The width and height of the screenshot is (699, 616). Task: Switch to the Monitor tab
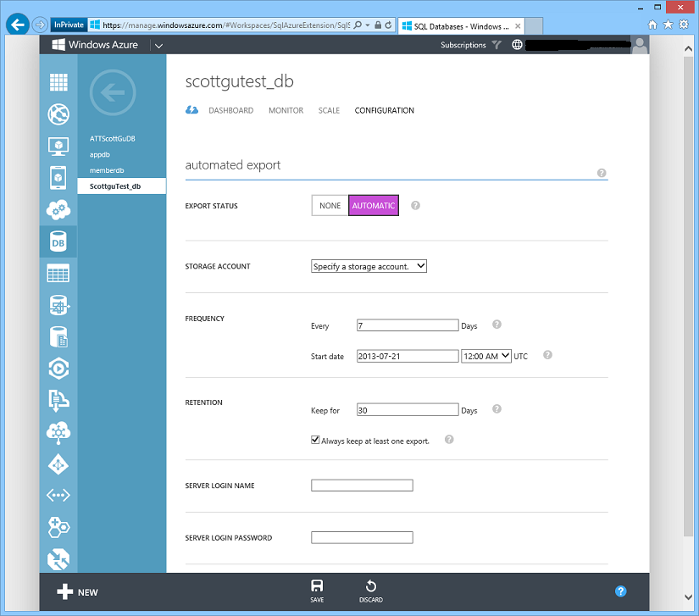(286, 110)
